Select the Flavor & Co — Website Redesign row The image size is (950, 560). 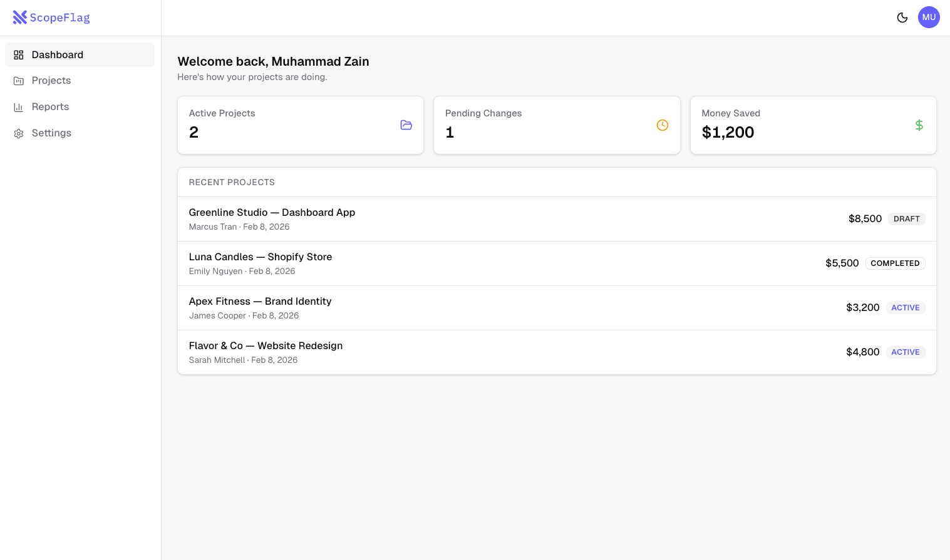coord(266,345)
